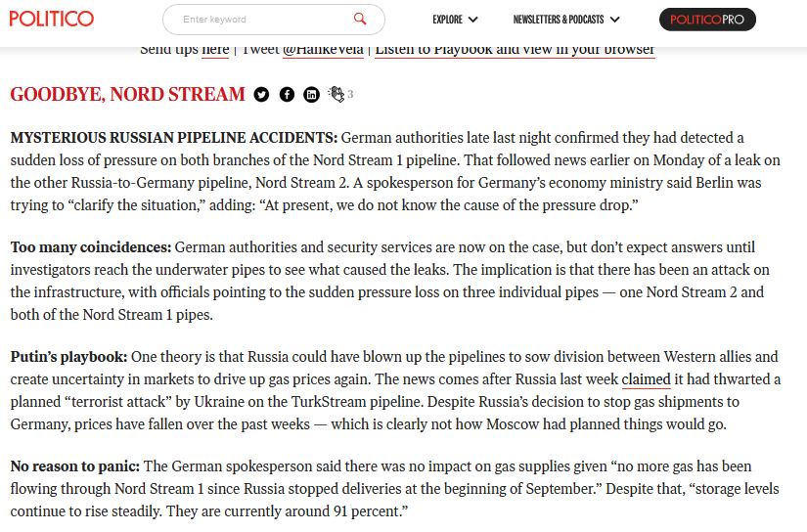Viewport: 807px width, 532px height.
Task: Click the clapping hands icon
Action: (336, 94)
